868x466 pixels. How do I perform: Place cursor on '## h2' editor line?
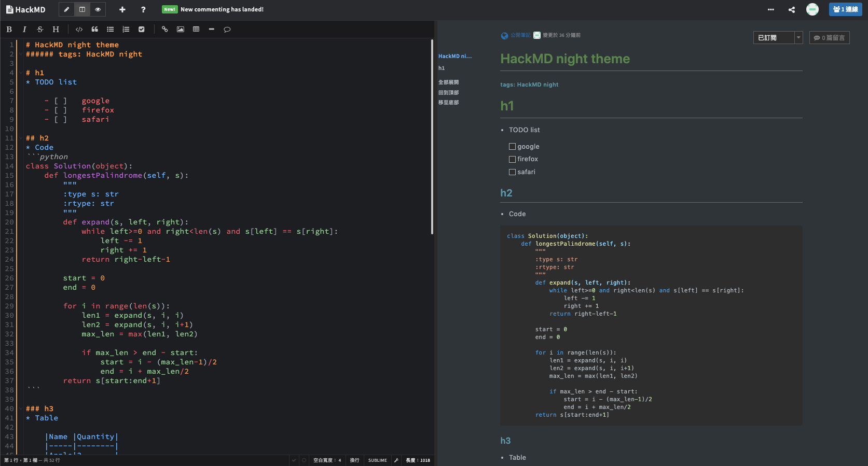(37, 138)
